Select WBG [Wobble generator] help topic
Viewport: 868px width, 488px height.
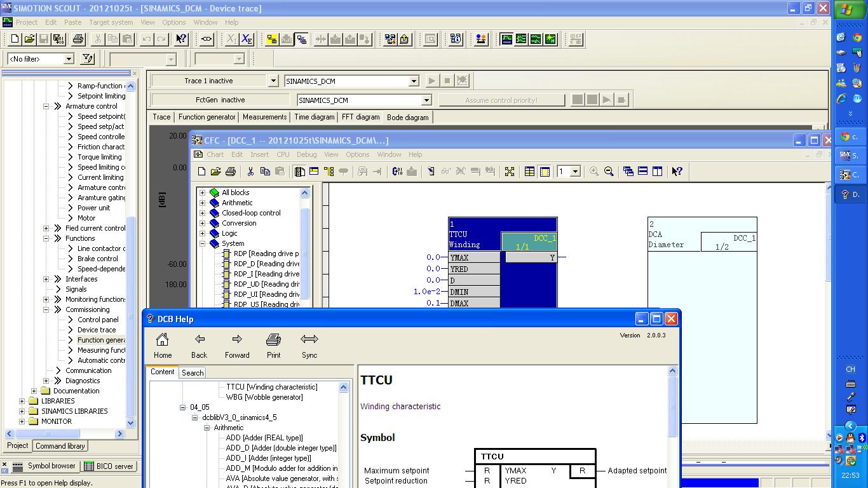(x=264, y=397)
